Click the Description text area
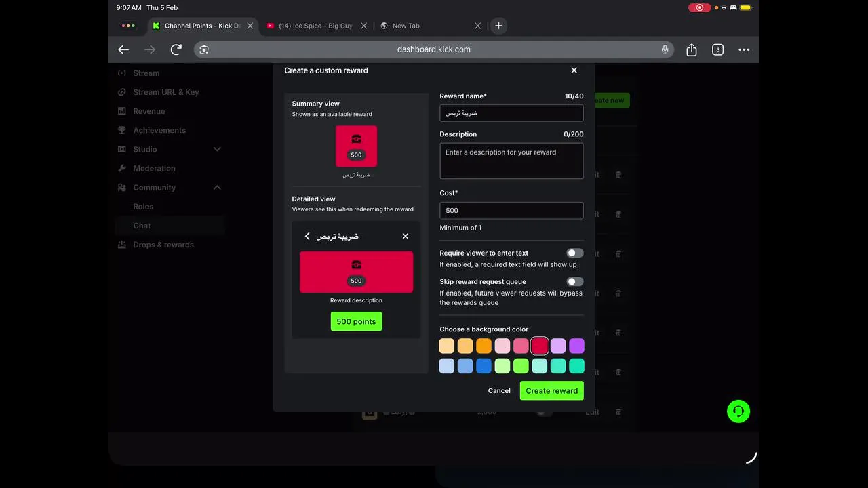868x488 pixels. point(511,161)
